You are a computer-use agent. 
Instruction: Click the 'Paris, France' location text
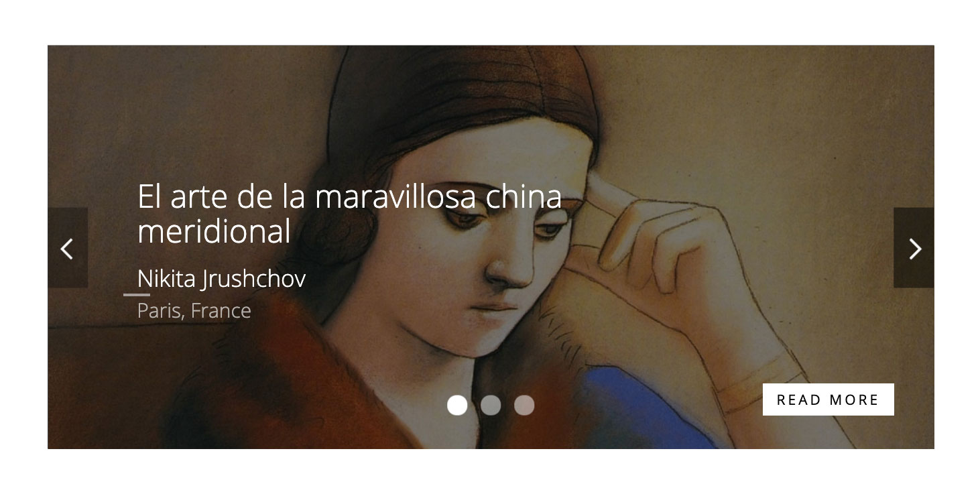(194, 311)
